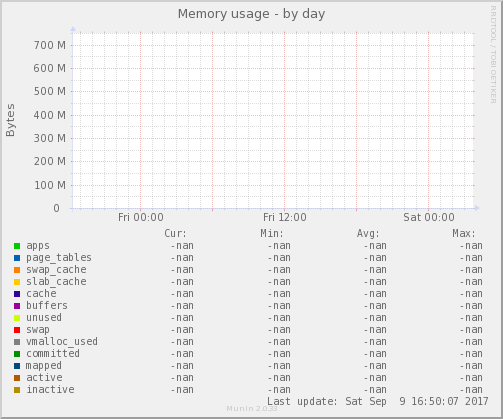Click the 'Last update' timestamp text
Viewport: 503px width, 419px height.
click(x=378, y=401)
